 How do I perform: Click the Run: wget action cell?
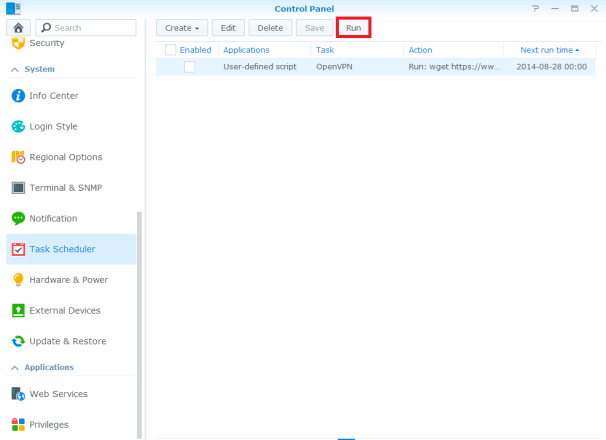454,67
